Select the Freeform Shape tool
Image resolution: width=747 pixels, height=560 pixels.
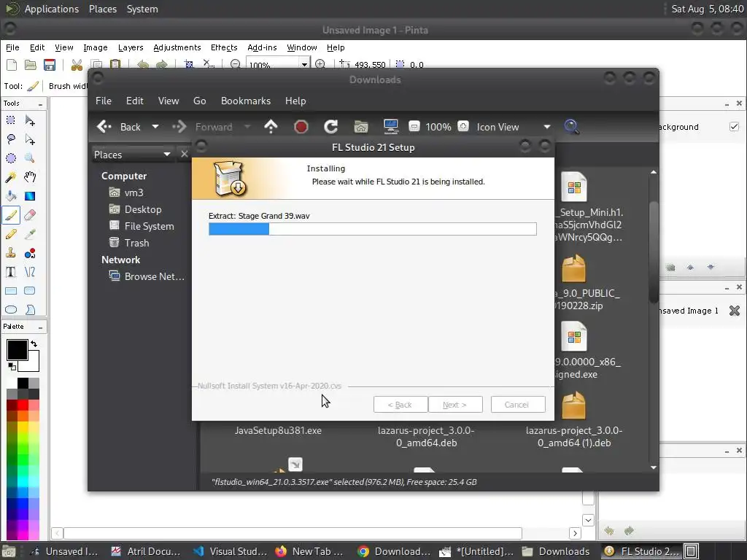30,309
